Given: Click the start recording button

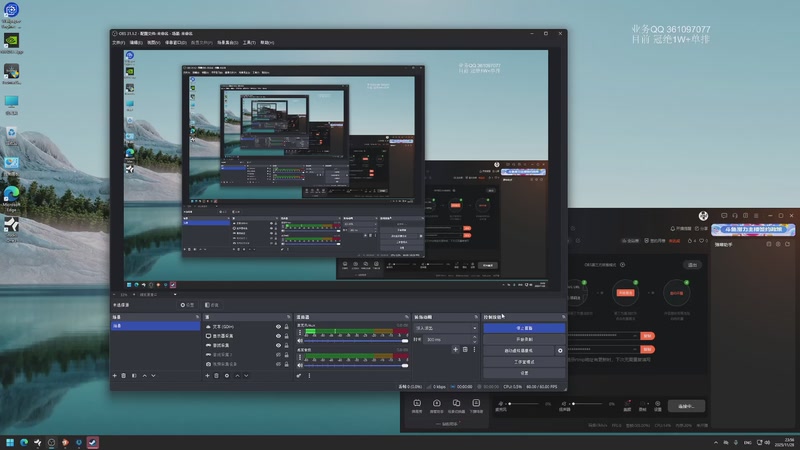Looking at the screenshot, I should coord(524,339).
